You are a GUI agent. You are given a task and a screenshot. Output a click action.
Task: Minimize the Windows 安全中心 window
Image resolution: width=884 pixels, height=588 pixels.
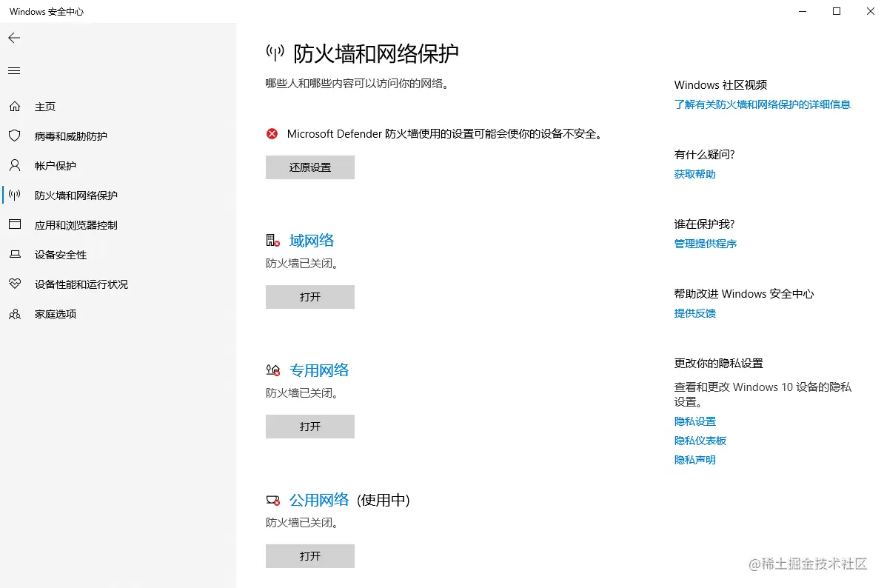[x=803, y=11]
